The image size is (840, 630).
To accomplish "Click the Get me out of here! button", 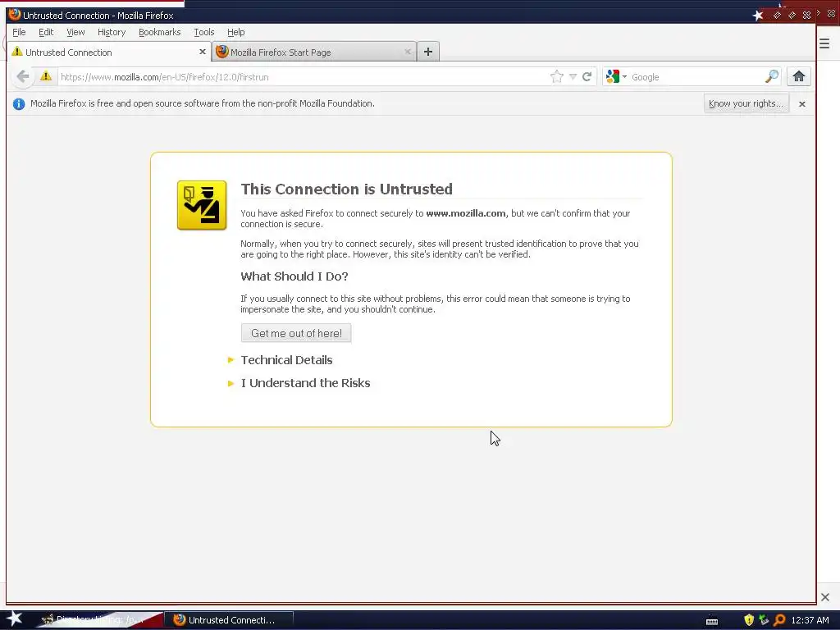I will [x=296, y=333].
